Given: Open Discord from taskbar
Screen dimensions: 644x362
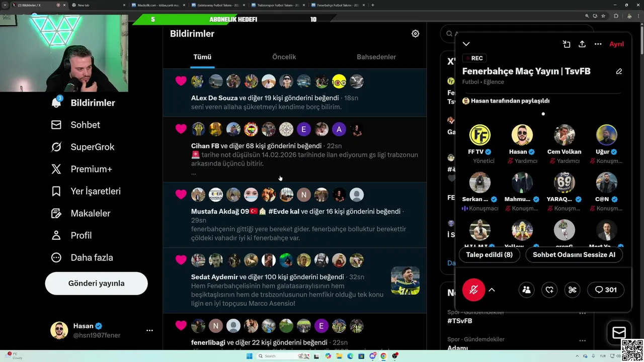Looking at the screenshot, I should point(372,356).
